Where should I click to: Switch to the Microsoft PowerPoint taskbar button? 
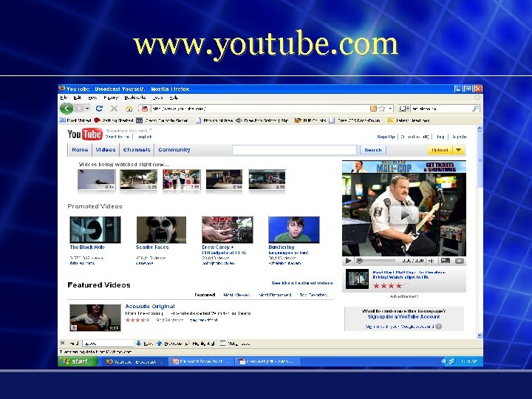coord(200,361)
